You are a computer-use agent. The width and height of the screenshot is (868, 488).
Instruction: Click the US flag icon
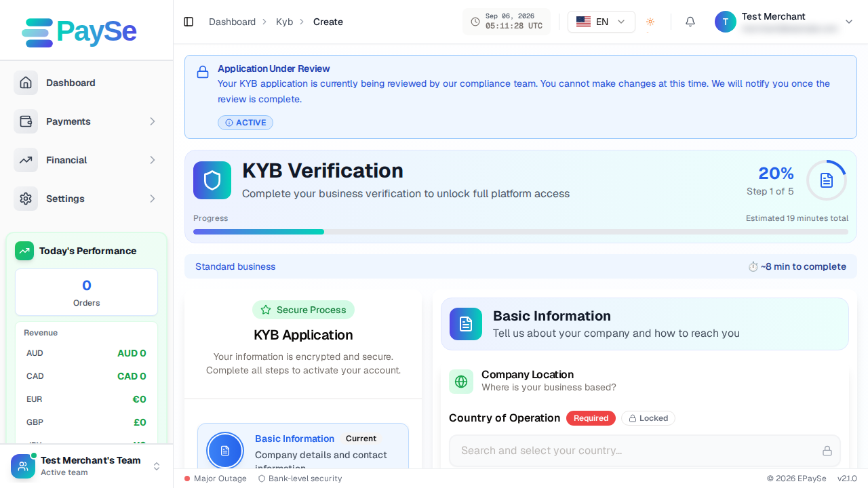pos(583,22)
